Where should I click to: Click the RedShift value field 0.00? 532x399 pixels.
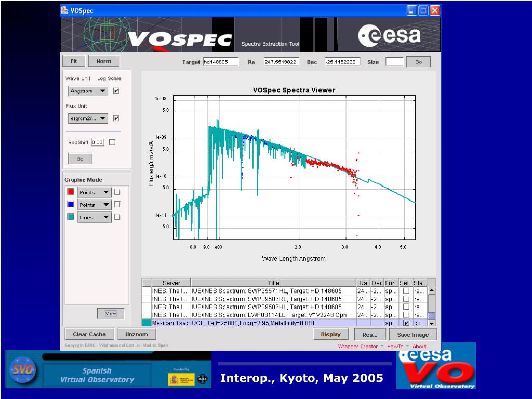98,142
